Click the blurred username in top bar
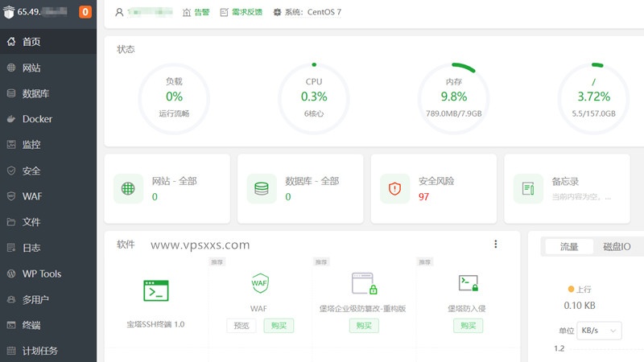The image size is (644, 362). coord(150,12)
